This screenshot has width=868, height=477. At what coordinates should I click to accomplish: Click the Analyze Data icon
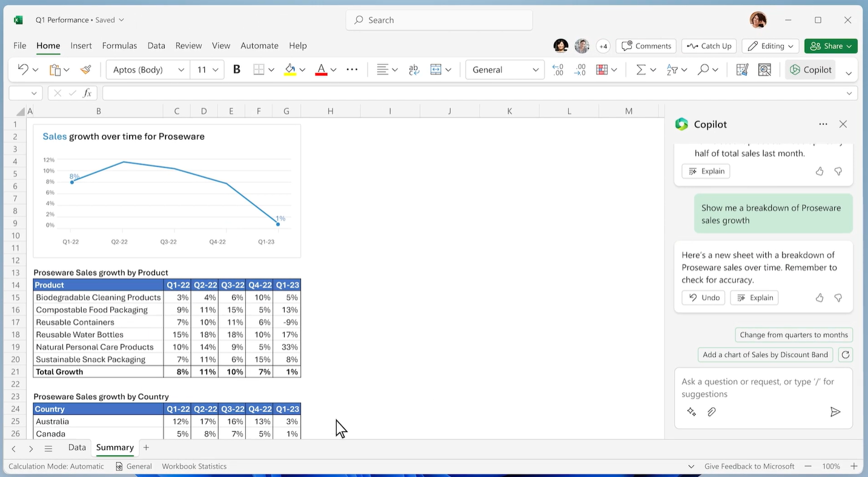pos(764,70)
